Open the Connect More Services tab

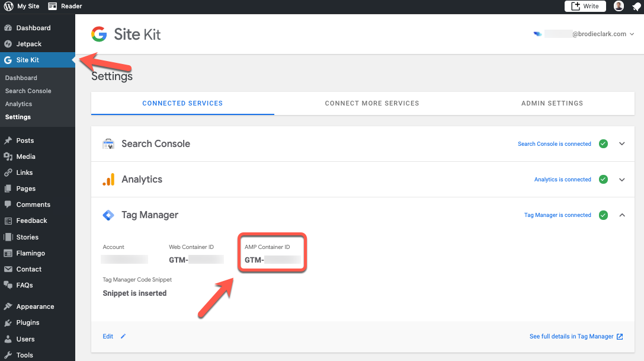pos(371,103)
